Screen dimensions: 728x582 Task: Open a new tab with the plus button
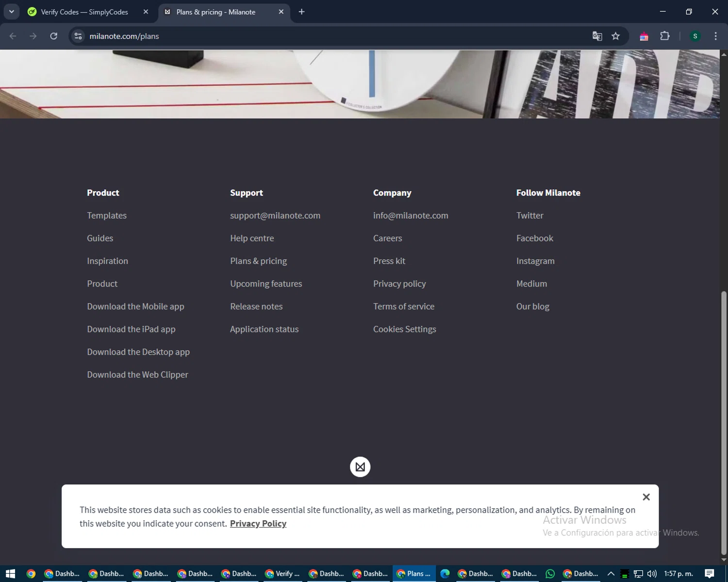[x=301, y=12]
